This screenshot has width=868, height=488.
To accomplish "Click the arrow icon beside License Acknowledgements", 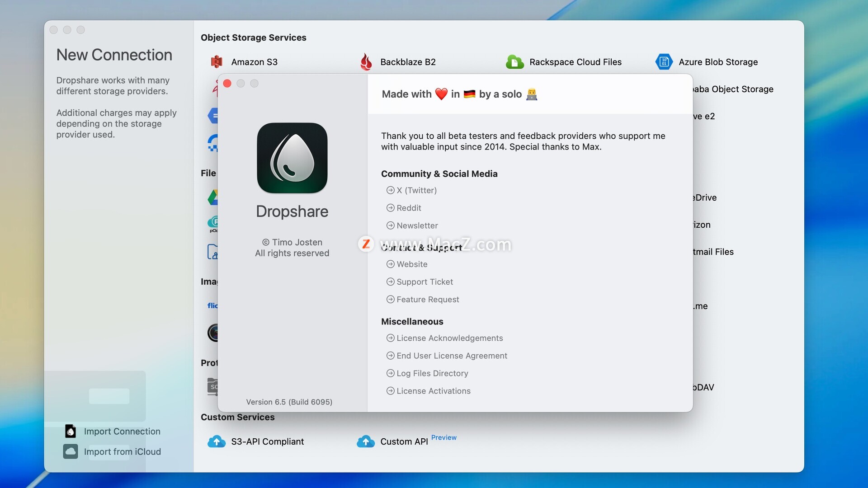I will tap(391, 338).
